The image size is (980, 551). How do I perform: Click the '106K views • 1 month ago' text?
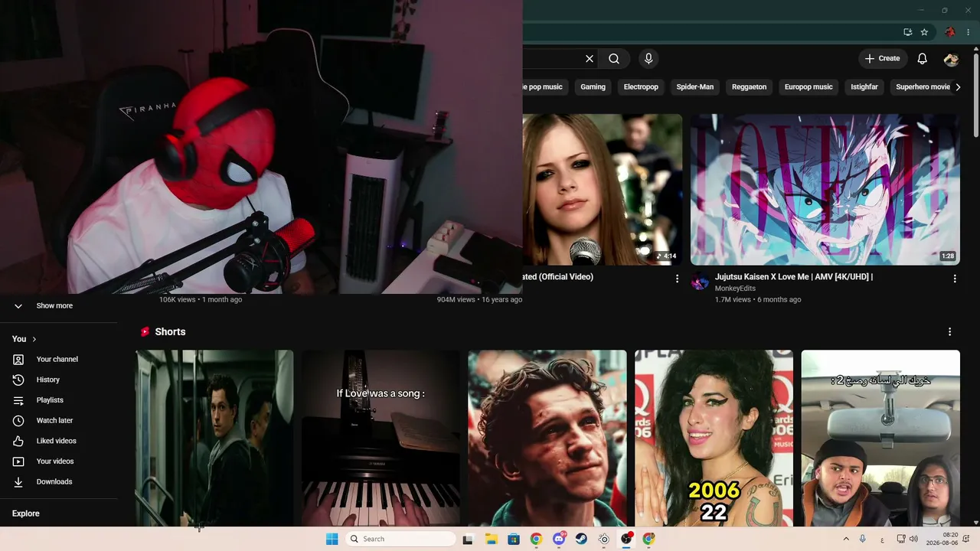[201, 300]
